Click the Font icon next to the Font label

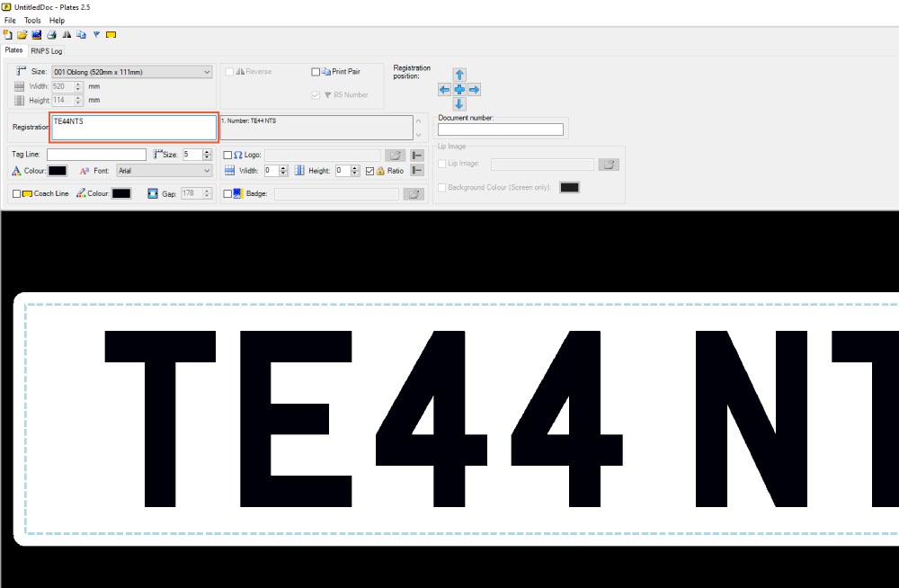tap(85, 171)
